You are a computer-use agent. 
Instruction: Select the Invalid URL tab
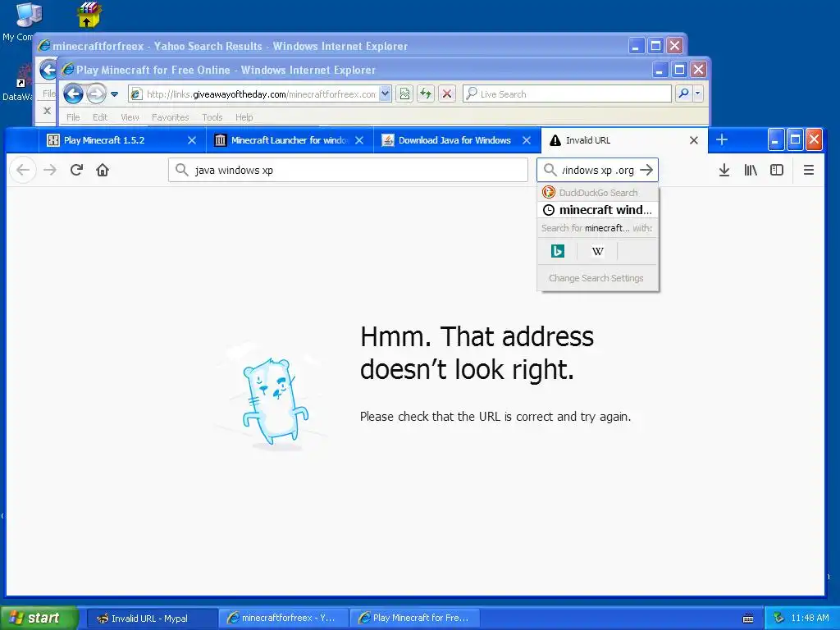[624, 140]
